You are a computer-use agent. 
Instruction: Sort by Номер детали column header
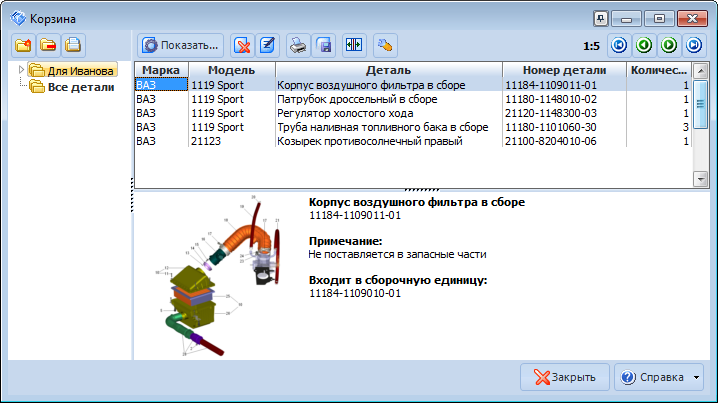click(564, 70)
